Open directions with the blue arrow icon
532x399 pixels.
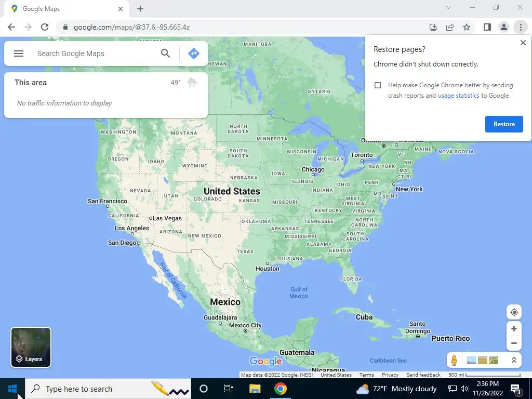pos(193,54)
